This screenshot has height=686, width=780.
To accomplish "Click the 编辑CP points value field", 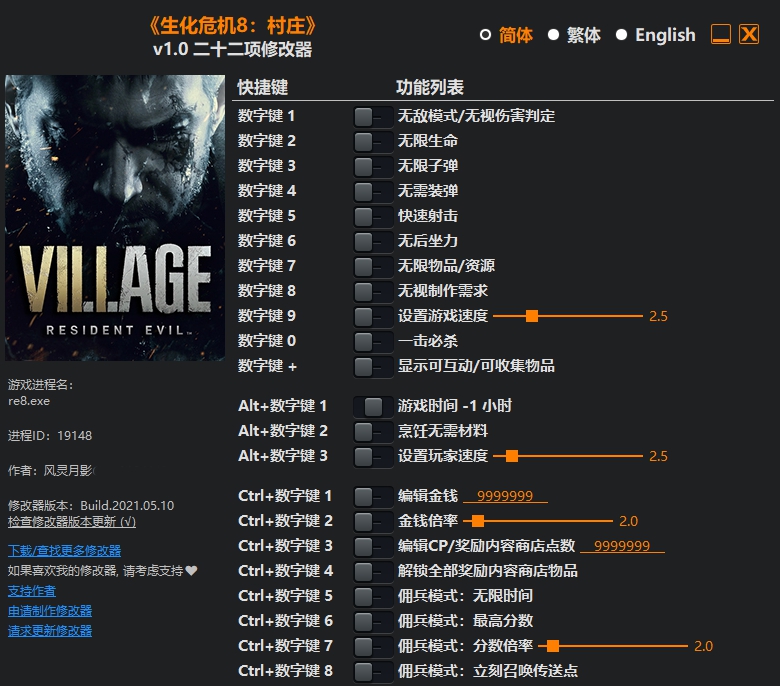I will (622, 546).
